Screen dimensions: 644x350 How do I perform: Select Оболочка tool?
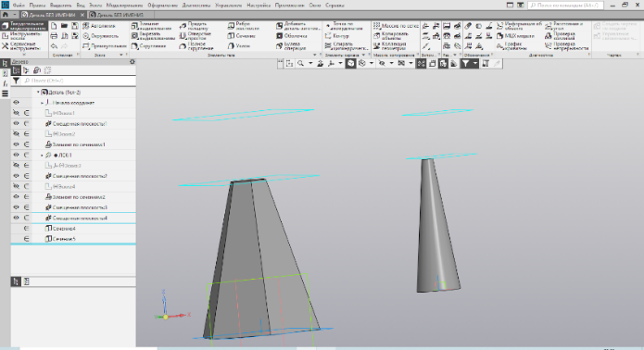click(291, 36)
